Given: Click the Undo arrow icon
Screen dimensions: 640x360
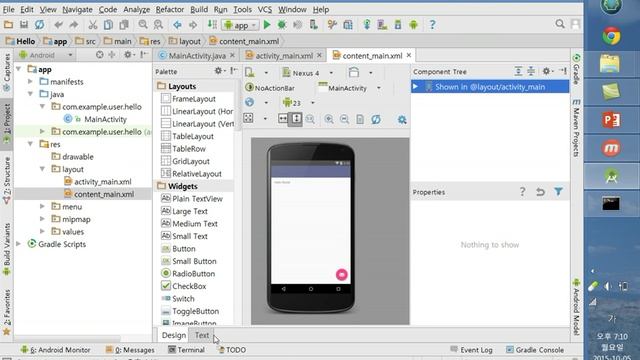Looking at the screenshot, I should 58,25.
